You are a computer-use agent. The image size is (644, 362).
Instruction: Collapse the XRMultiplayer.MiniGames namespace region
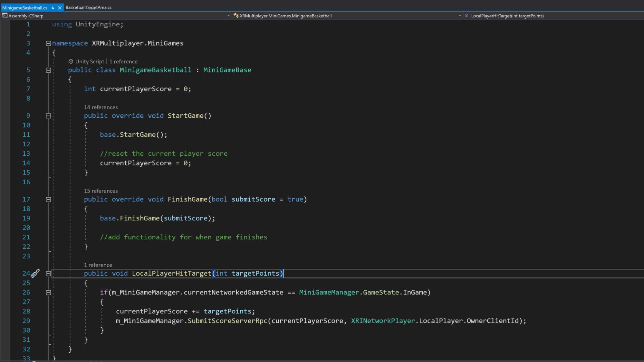(x=48, y=43)
